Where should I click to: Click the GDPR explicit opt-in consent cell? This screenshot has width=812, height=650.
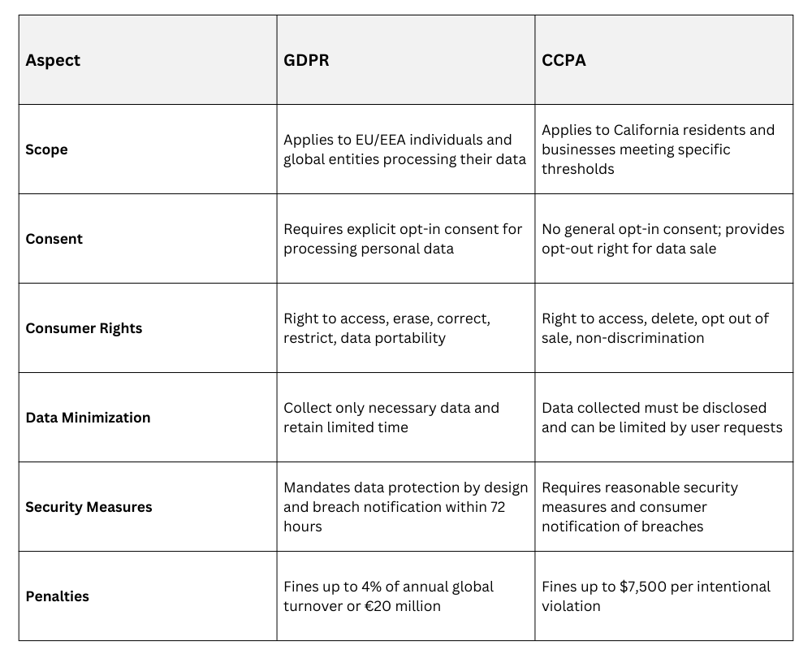(x=403, y=239)
